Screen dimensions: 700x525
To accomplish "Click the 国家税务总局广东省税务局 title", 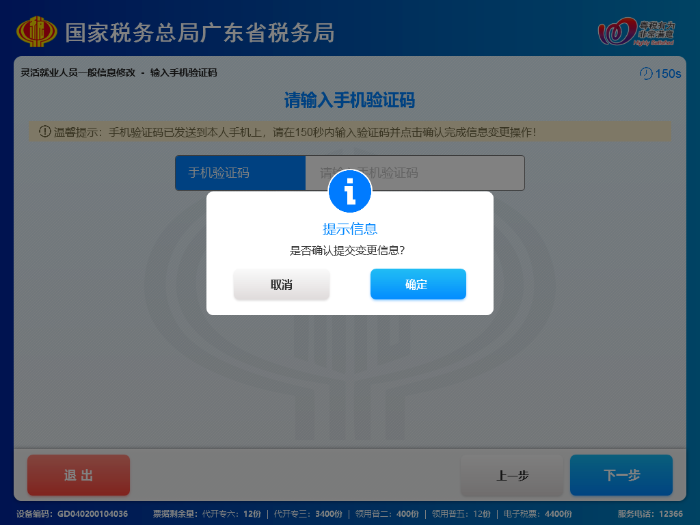I will tap(200, 33).
